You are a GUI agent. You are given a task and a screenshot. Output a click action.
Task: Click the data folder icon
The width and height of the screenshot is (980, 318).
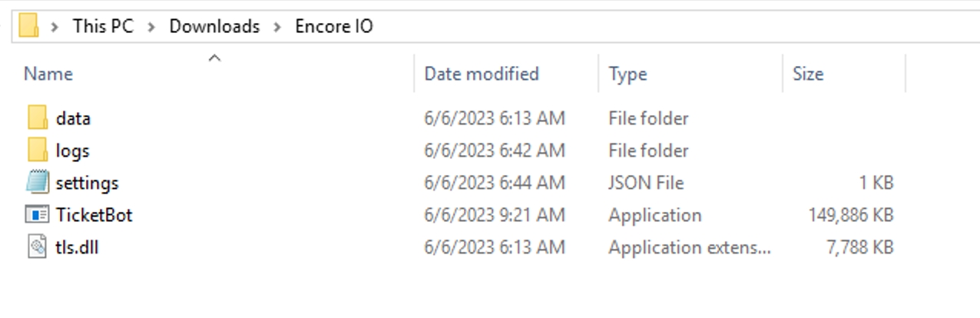(38, 118)
